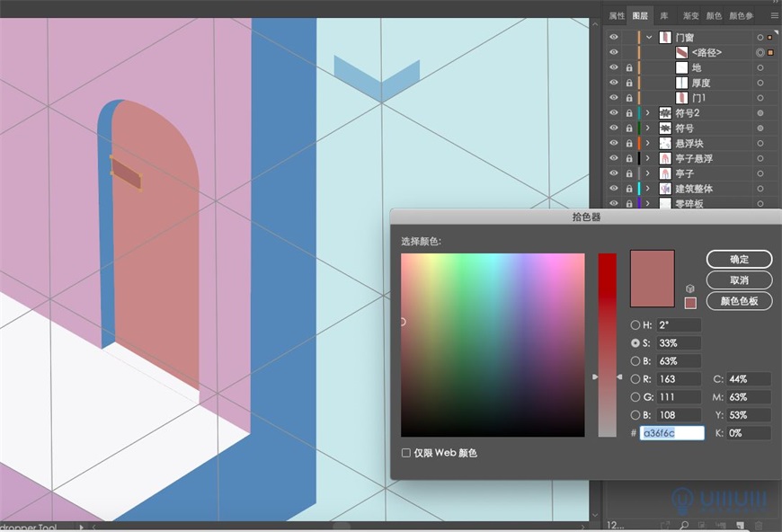Hide the 符号 layer
The height and width of the screenshot is (532, 782).
click(612, 129)
